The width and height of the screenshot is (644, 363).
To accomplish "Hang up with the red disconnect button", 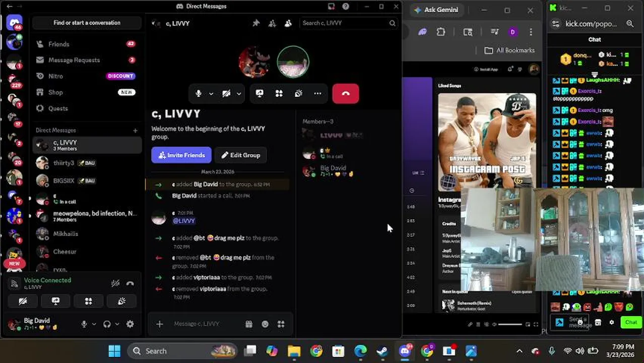I will (x=346, y=94).
